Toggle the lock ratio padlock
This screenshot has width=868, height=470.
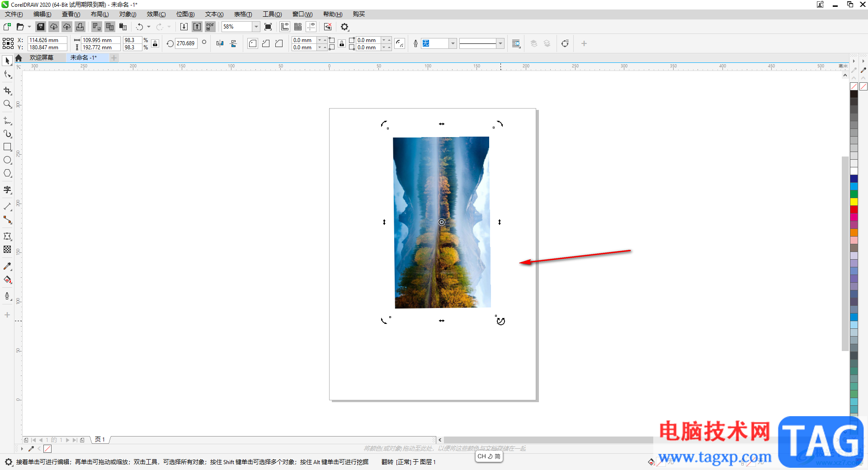[x=155, y=43]
